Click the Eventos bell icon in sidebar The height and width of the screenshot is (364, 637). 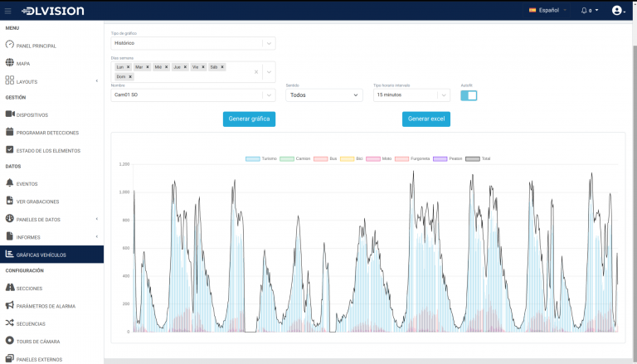10,183
